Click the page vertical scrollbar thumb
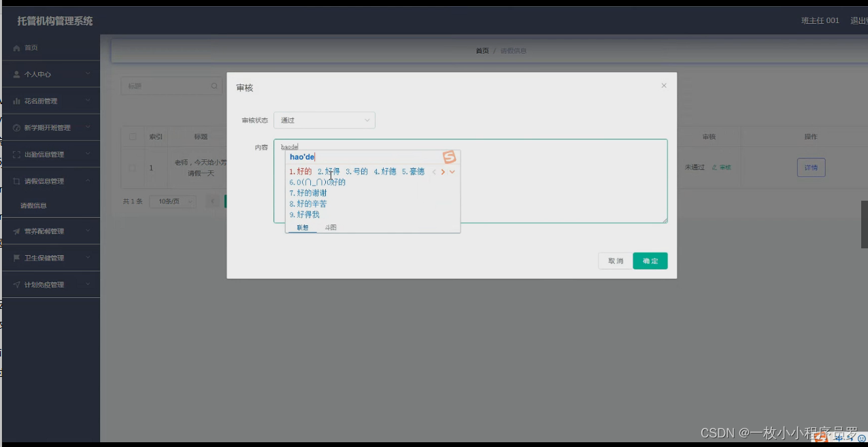Screen dimensions: 868x447 click(x=865, y=225)
